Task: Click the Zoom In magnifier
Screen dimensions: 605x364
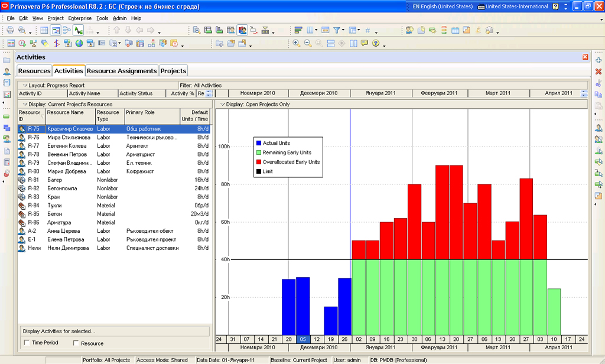Action: pos(297,43)
